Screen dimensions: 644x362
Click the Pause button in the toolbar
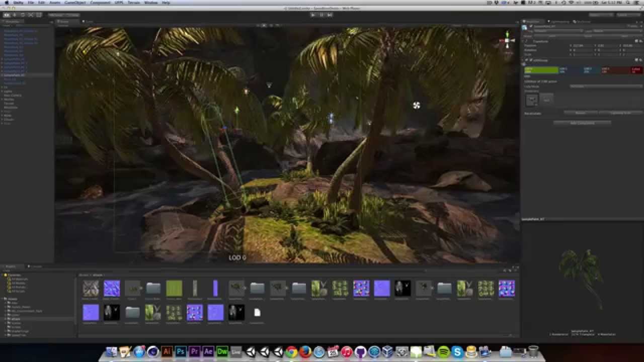[321, 15]
